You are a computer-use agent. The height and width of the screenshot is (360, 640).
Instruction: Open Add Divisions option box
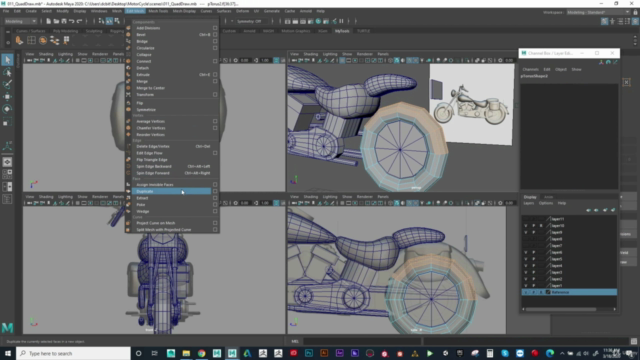point(215,28)
